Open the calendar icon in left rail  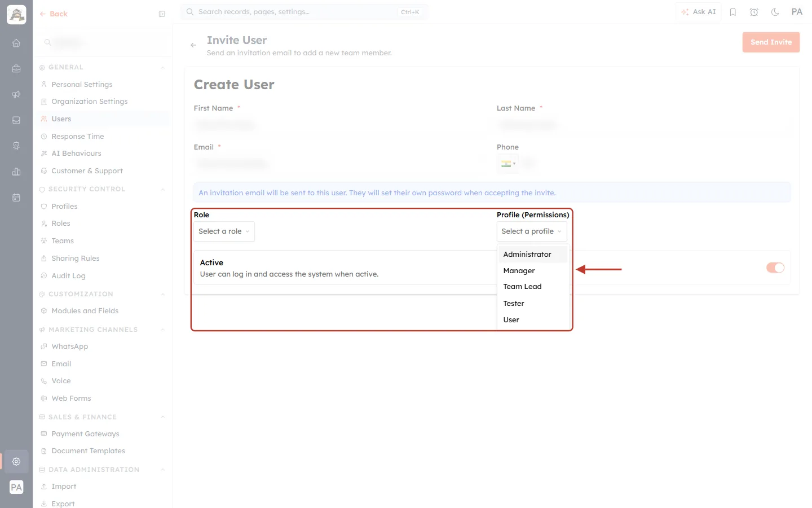16,198
